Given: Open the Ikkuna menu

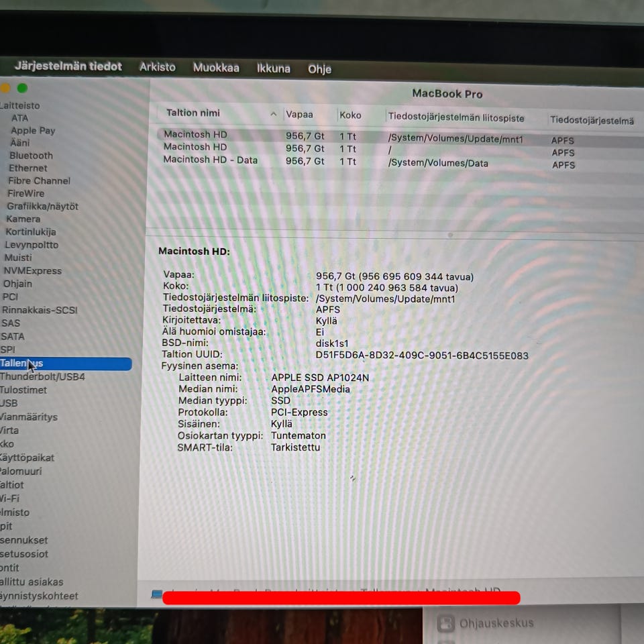Looking at the screenshot, I should [x=274, y=68].
